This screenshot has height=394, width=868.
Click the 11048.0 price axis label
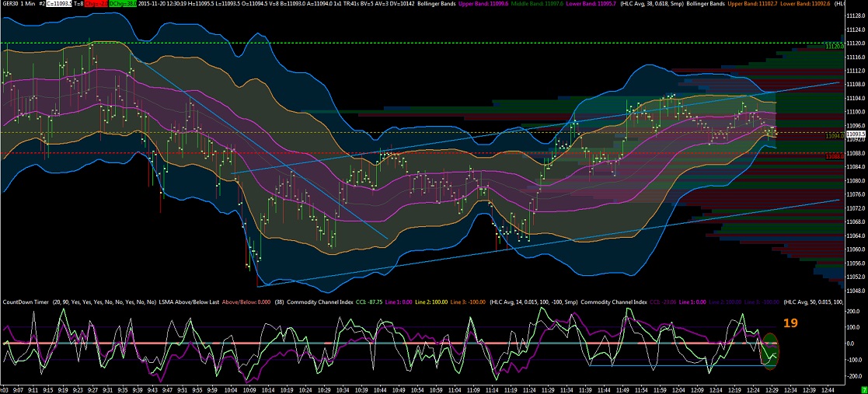(856, 290)
